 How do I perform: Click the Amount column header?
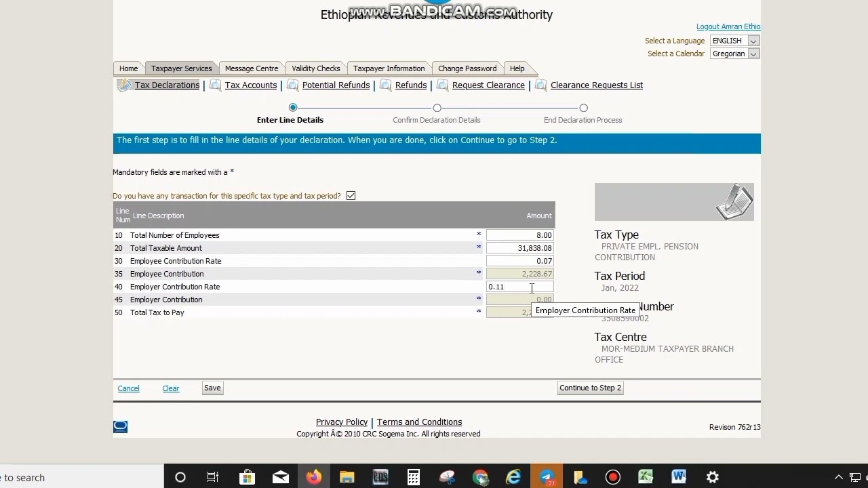[539, 216]
